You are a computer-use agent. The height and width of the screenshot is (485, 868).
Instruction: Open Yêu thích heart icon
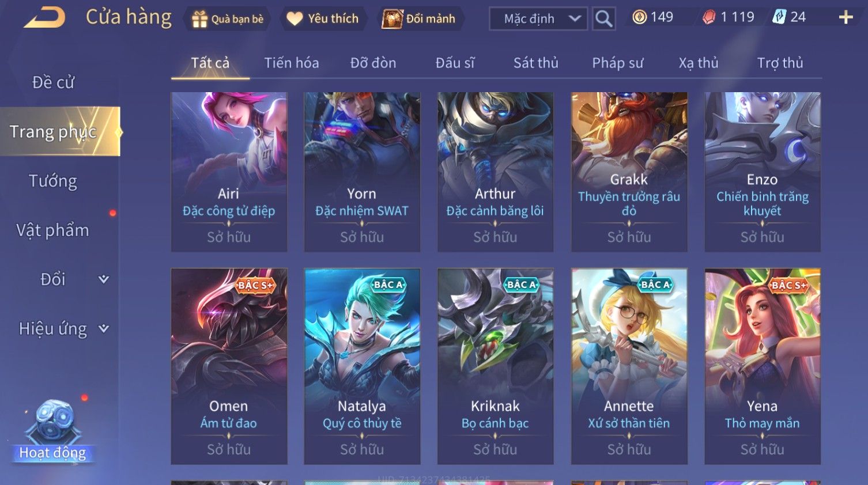[295, 18]
